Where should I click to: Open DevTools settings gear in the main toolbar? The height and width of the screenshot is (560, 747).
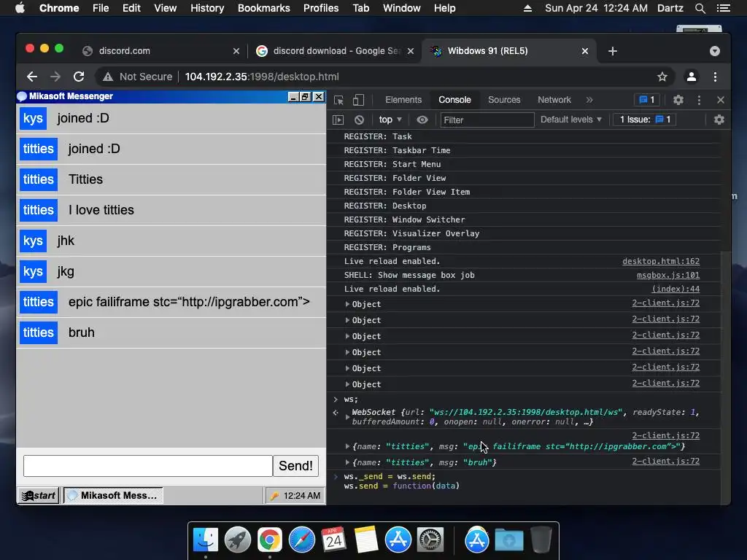pos(678,100)
